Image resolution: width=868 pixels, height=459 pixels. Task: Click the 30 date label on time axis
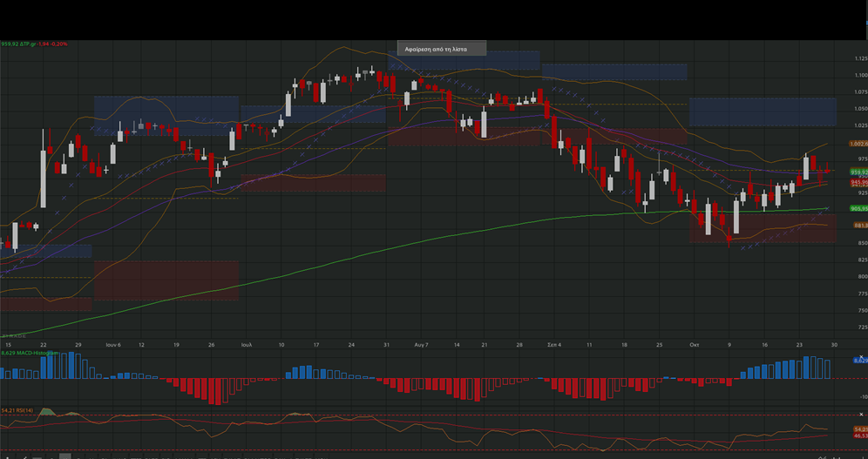[x=834, y=345]
